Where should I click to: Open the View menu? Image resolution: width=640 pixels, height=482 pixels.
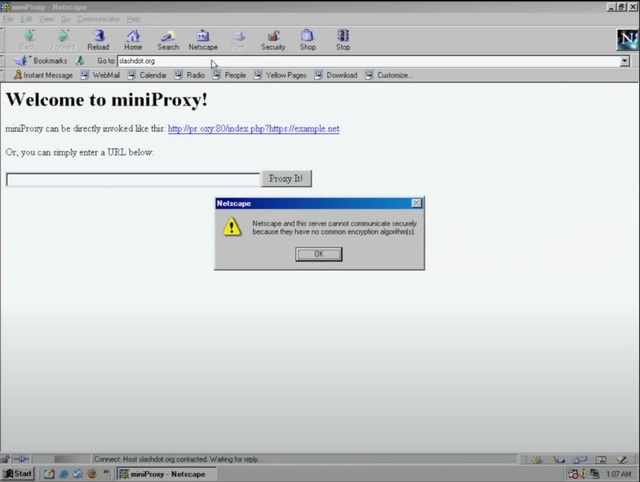[x=46, y=19]
